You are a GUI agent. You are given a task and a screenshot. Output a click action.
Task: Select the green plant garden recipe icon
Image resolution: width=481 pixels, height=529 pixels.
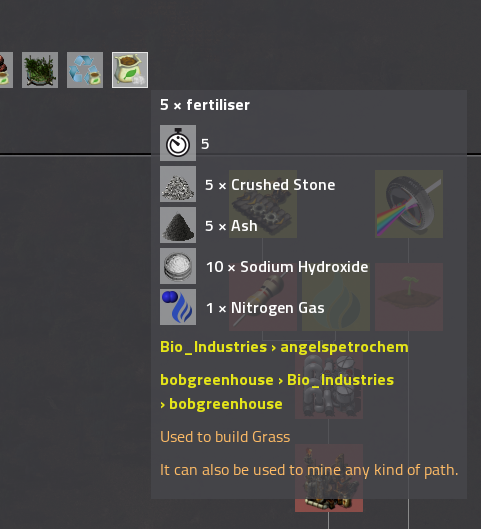coord(40,70)
